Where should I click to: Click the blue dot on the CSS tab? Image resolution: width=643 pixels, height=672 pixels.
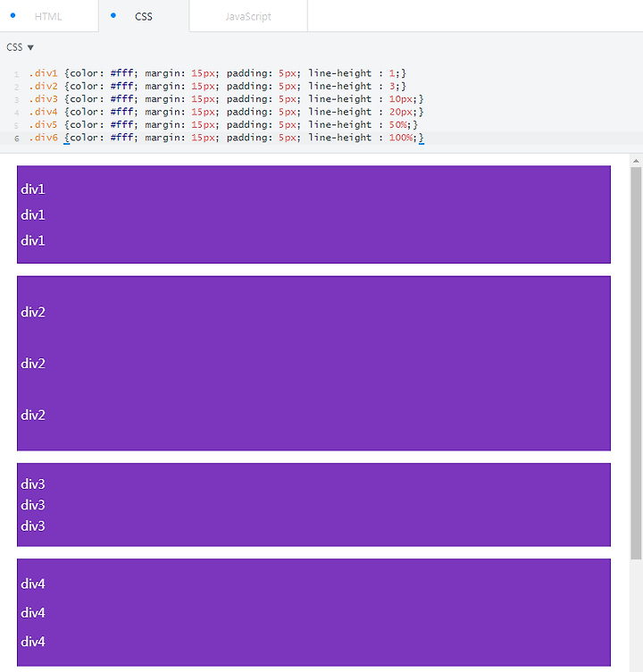pos(113,15)
